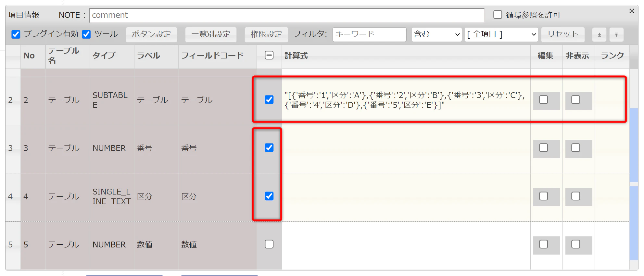Enable the 循環参照を許可 checkbox

[x=498, y=15]
